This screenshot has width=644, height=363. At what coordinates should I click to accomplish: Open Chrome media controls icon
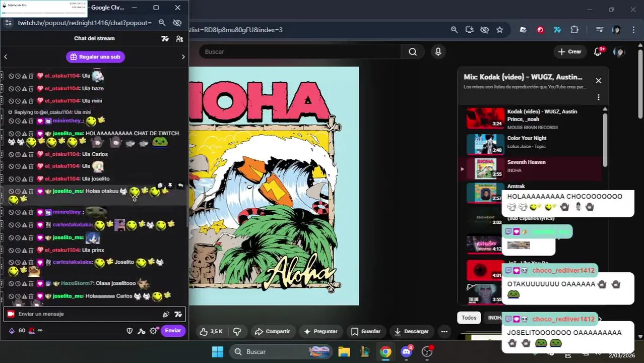coord(599,30)
